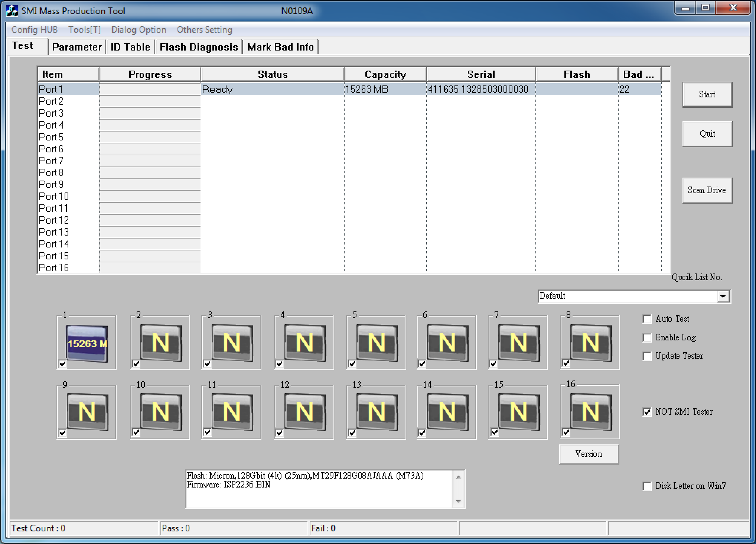Screen dimensions: 756x544
Task: Uncheck the port 9 slot checkbox
Action: tap(63, 433)
